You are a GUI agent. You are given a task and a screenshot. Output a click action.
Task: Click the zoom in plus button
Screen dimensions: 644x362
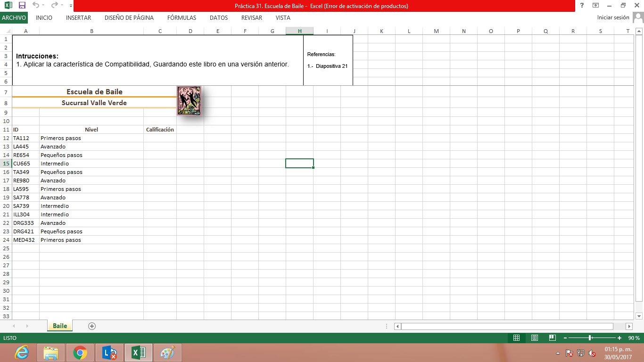click(619, 338)
